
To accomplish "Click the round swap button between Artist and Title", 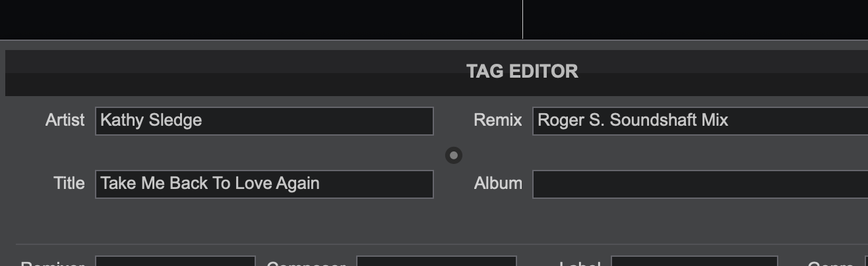I will [x=454, y=155].
